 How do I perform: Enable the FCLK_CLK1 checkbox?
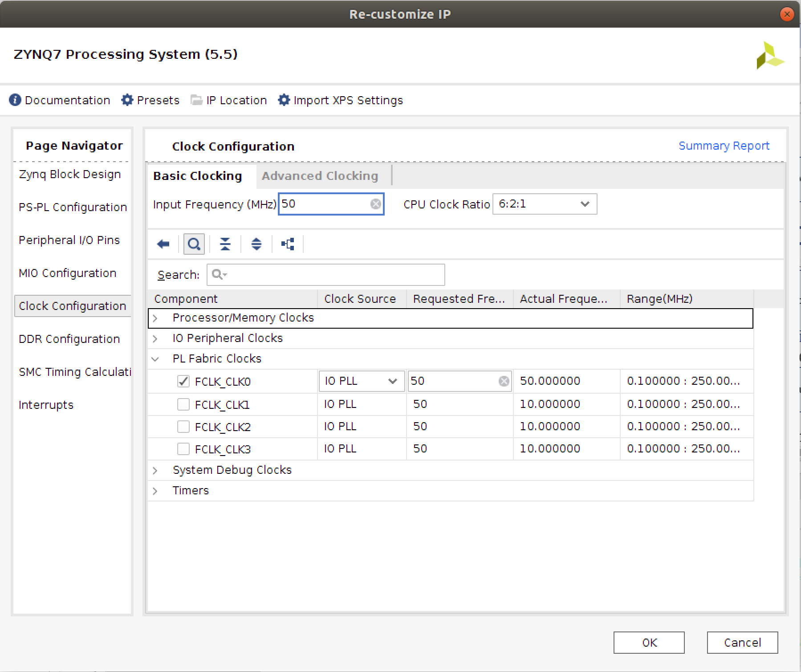183,404
